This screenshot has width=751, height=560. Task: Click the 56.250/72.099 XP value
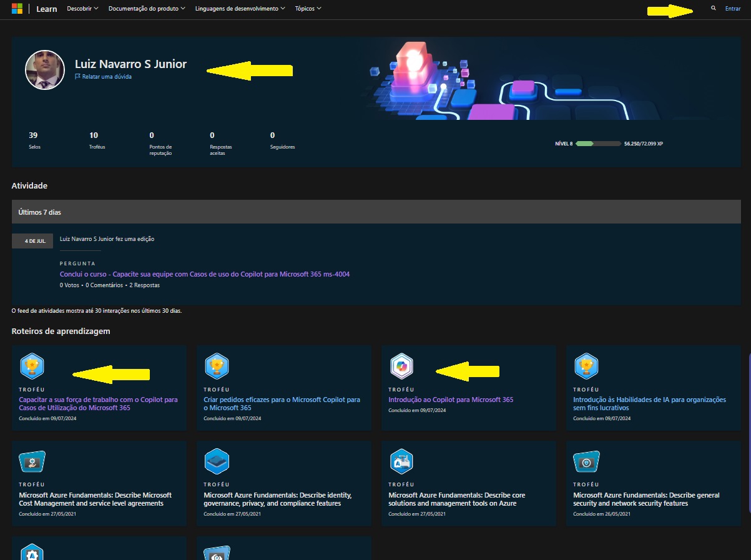[644, 144]
